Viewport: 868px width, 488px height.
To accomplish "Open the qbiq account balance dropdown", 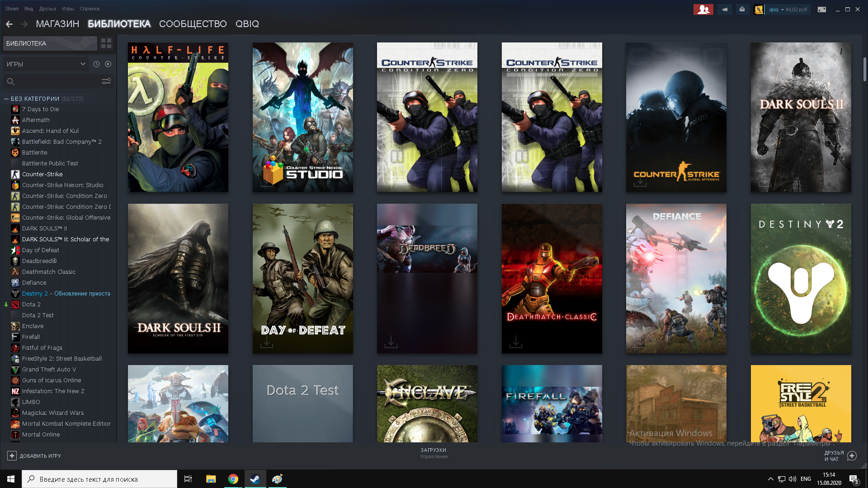I will click(788, 9).
